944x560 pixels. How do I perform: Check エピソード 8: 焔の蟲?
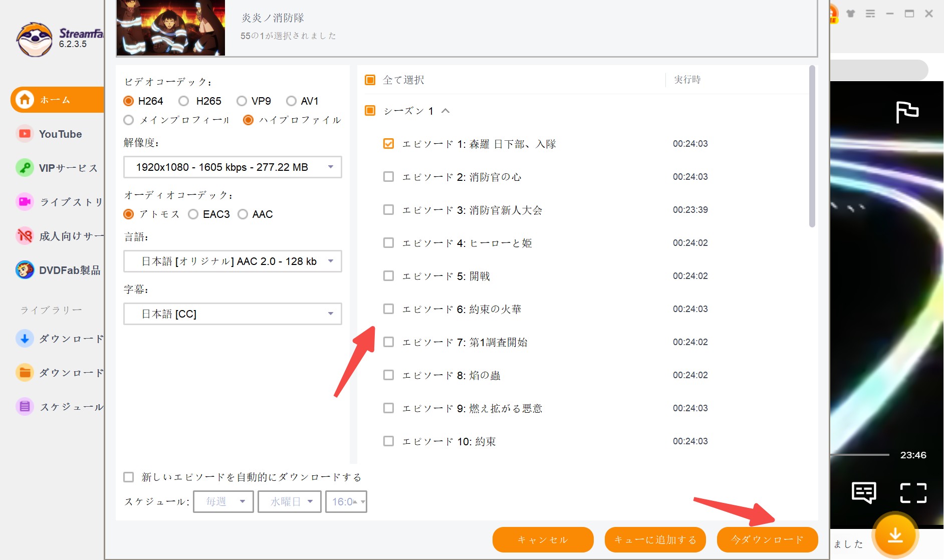[388, 375]
